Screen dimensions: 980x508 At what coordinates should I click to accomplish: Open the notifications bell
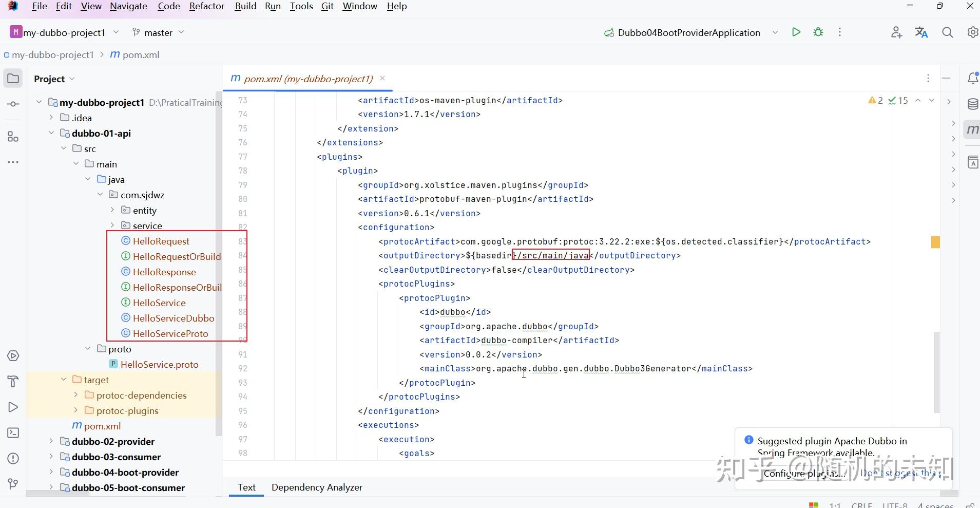click(973, 78)
